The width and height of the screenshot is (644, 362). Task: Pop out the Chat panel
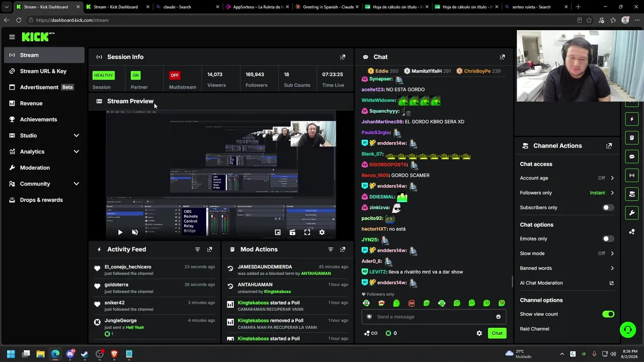point(502,57)
